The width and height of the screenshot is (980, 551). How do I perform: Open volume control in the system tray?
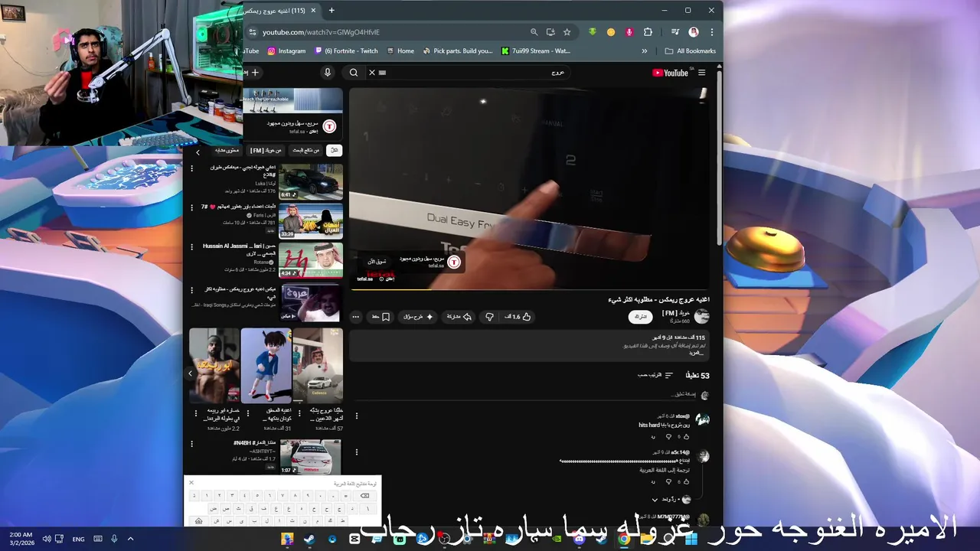click(47, 540)
